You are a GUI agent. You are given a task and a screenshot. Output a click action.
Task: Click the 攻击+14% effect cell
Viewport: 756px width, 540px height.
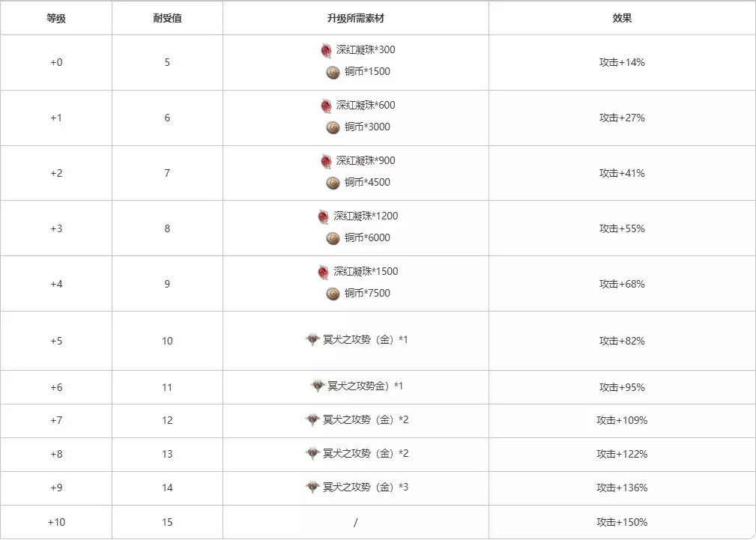tap(622, 62)
